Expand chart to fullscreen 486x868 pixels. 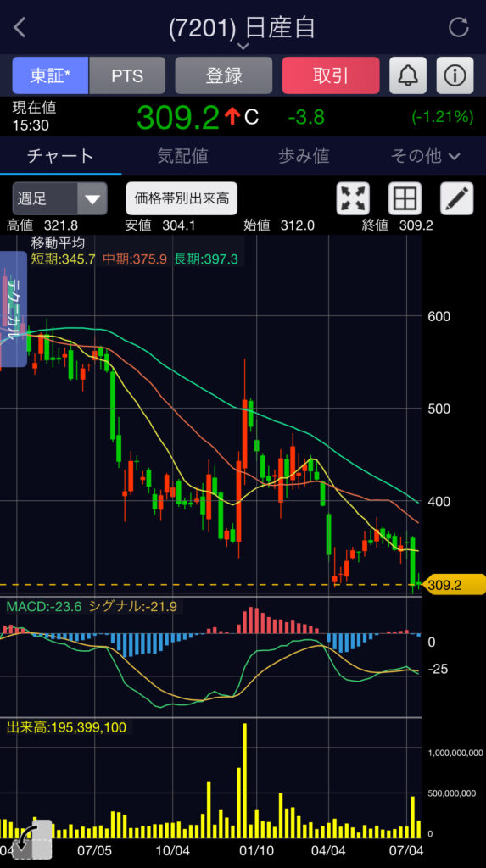(353, 198)
